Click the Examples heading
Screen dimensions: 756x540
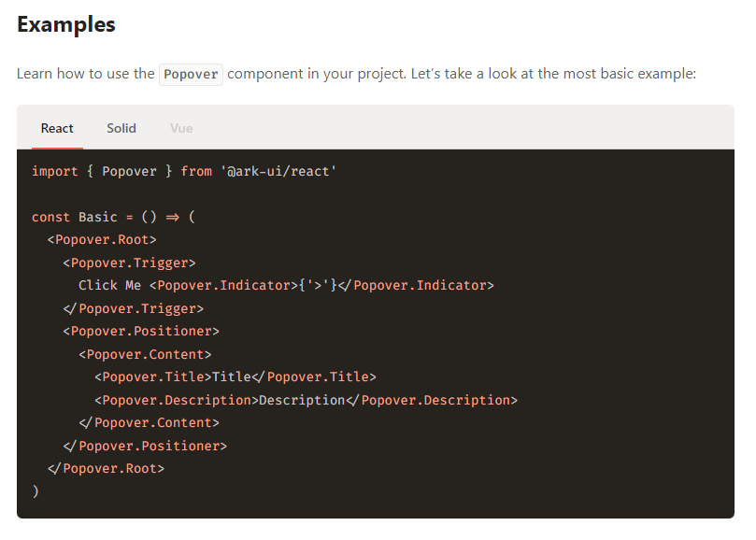pos(65,24)
